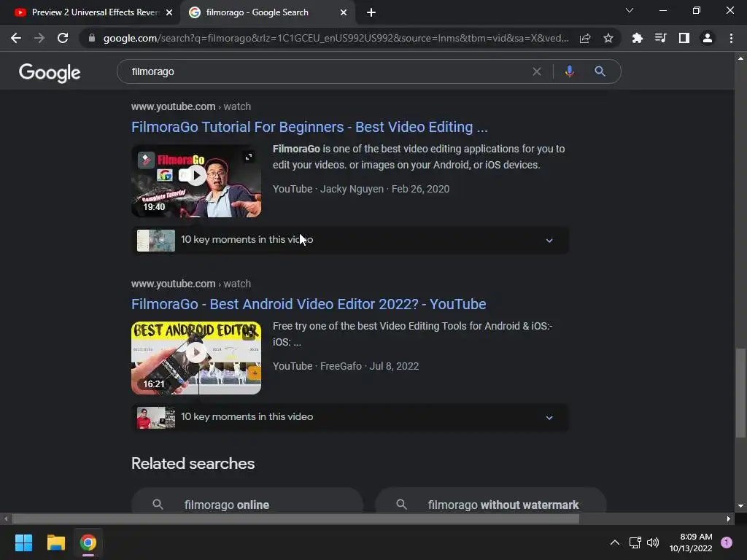Click Chrome icon in taskbar
The width and height of the screenshot is (747, 560).
[x=88, y=542]
